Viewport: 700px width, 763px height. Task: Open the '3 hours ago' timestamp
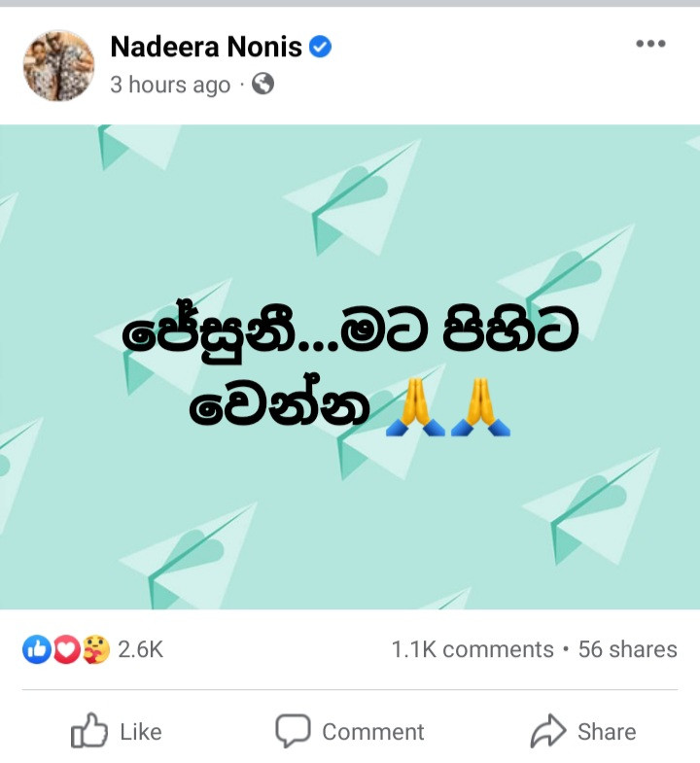(x=170, y=85)
